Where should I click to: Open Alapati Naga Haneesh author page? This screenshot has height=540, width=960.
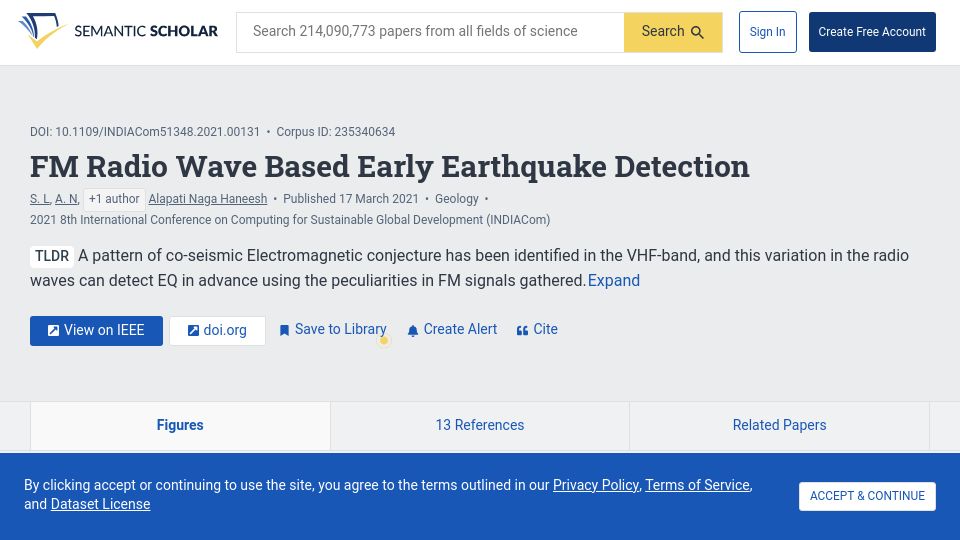(x=208, y=199)
